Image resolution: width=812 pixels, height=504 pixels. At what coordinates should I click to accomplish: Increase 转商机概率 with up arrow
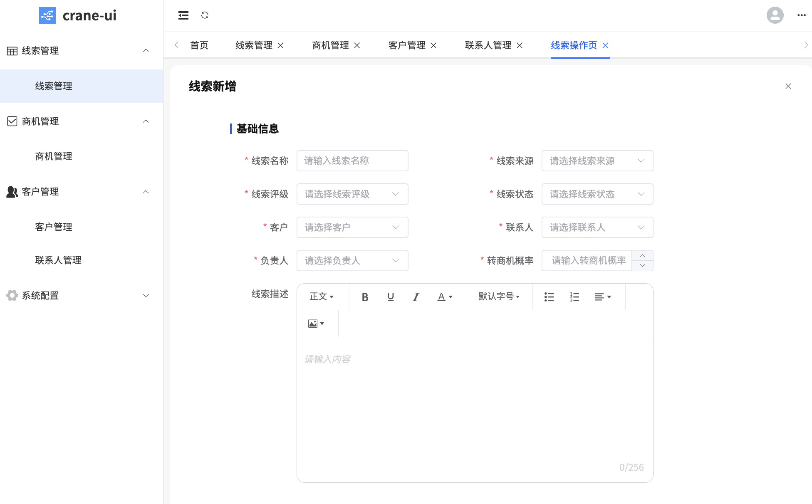pyautogui.click(x=642, y=255)
